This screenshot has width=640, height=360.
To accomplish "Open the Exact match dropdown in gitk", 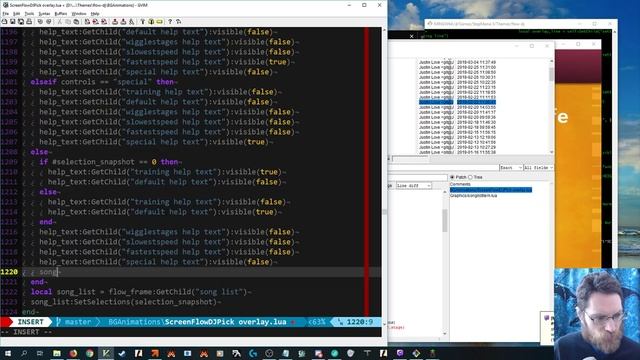I will coord(511,168).
